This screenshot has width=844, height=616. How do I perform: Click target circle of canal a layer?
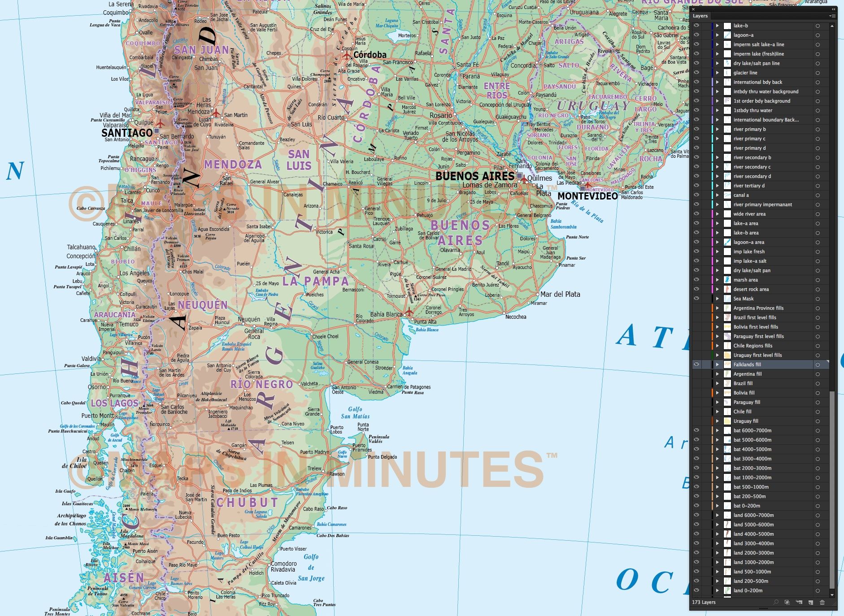tap(818, 195)
